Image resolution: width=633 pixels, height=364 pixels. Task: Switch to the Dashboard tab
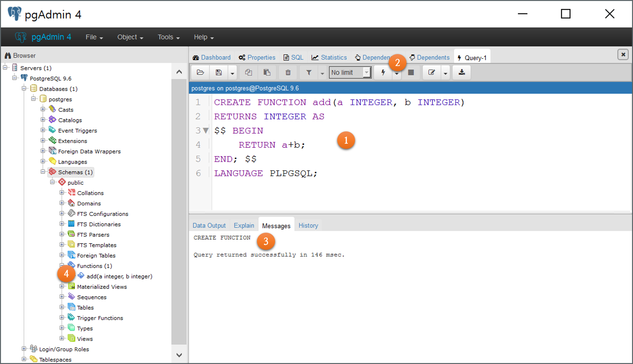point(212,58)
